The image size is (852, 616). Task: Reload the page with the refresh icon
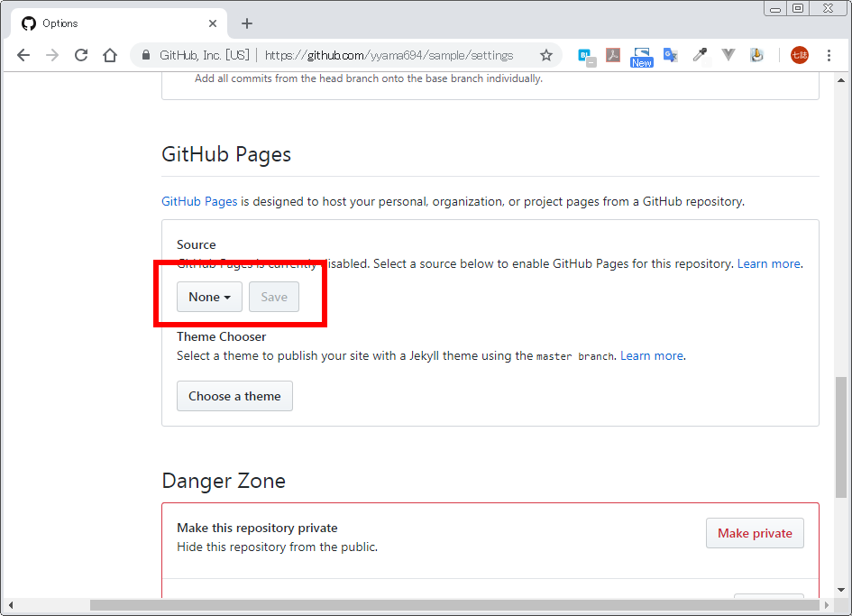coord(81,55)
